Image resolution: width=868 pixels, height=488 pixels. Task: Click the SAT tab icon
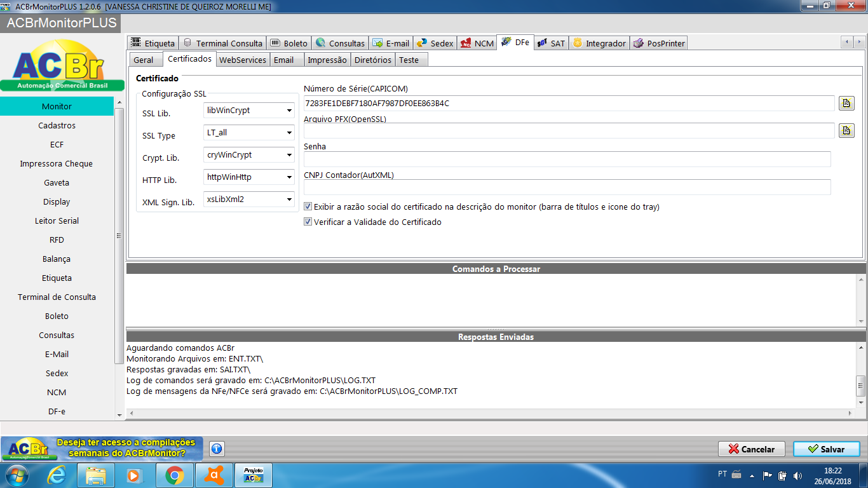point(542,43)
